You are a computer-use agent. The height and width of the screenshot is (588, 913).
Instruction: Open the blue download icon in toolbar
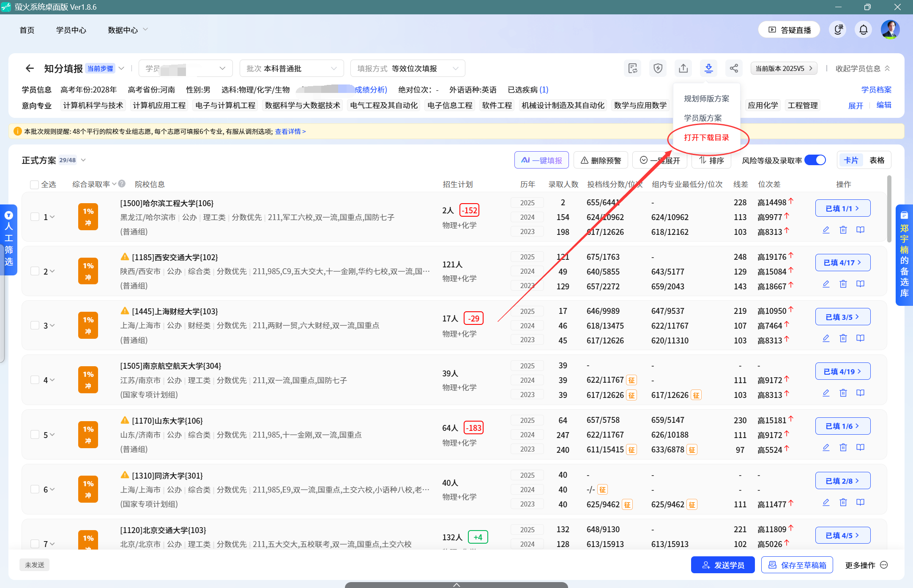(708, 68)
